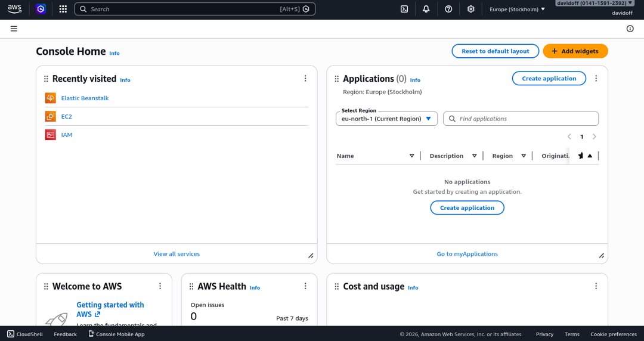This screenshot has height=341, width=644.
Task: Click Go to myApplications
Action: click(x=467, y=254)
